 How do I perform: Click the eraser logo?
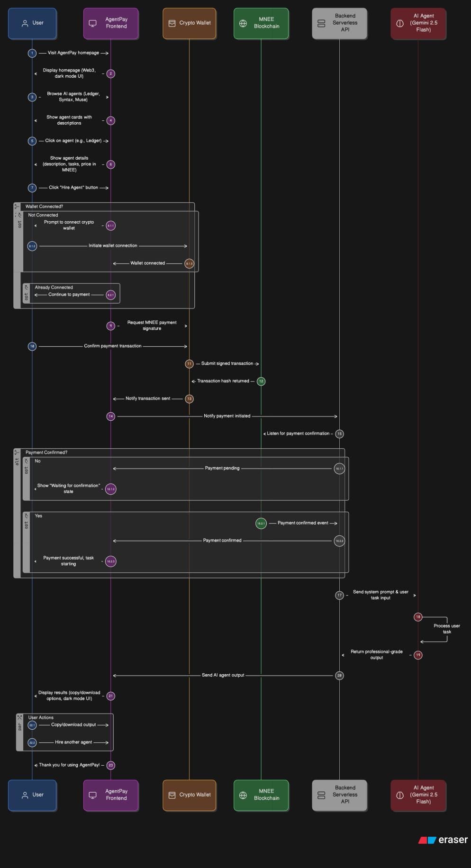(443, 840)
